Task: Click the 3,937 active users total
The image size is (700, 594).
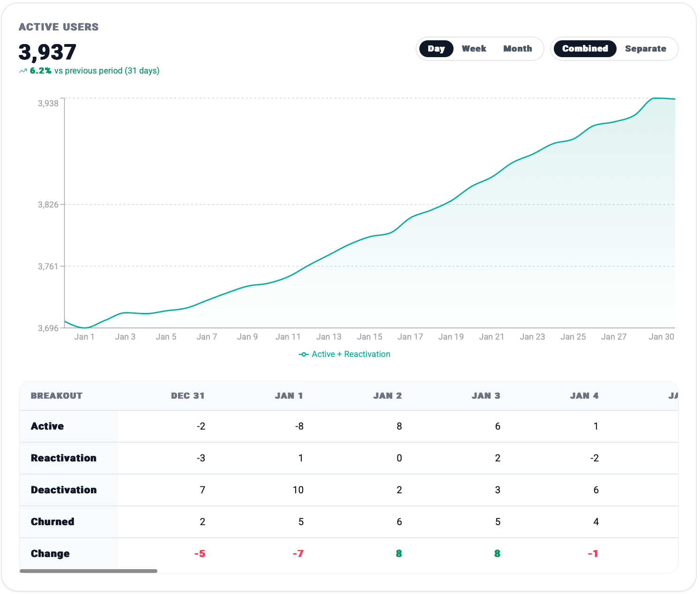Action: (x=47, y=52)
